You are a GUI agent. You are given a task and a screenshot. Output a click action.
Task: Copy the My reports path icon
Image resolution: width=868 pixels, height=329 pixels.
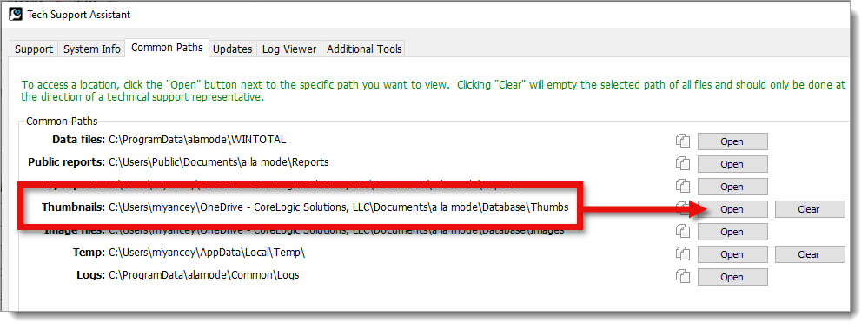click(683, 187)
